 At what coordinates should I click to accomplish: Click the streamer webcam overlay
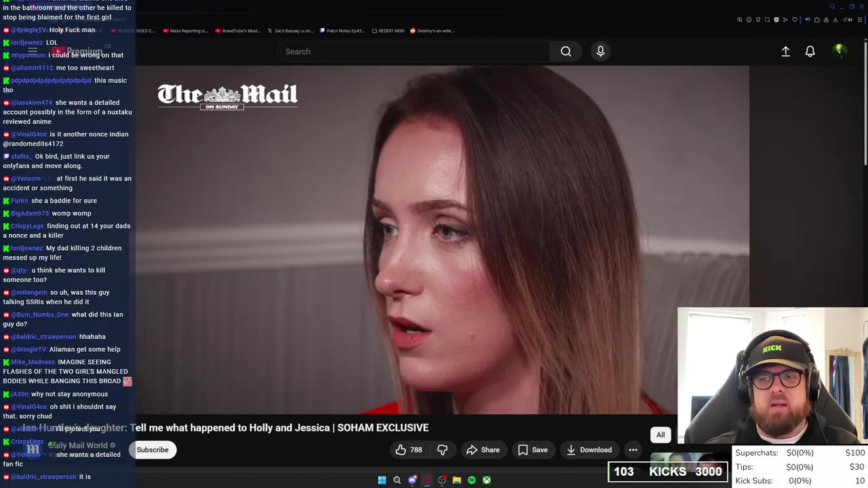click(x=772, y=375)
